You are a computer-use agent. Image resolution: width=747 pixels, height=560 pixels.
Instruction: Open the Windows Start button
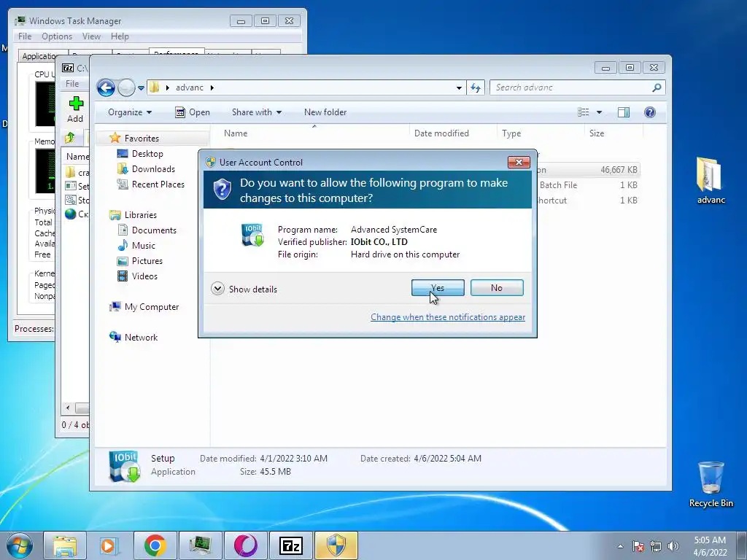click(x=19, y=545)
